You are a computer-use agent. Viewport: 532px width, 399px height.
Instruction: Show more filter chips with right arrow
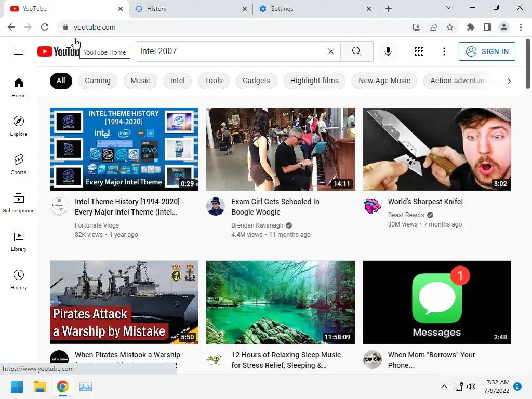[509, 81]
